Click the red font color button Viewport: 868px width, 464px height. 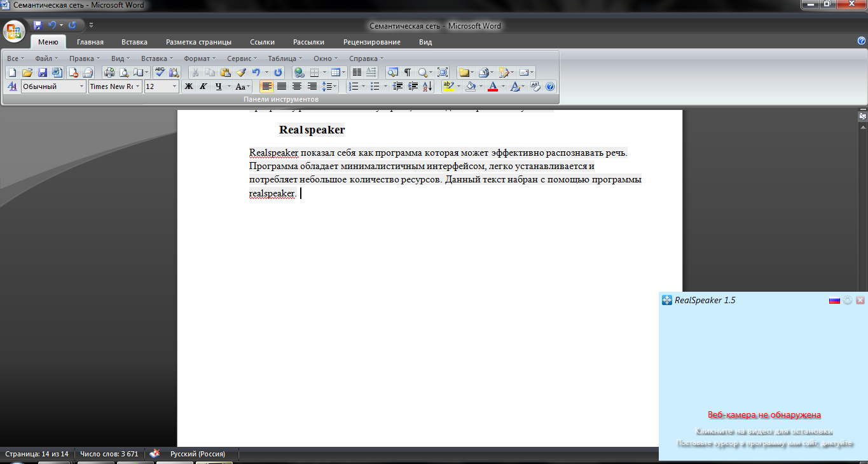tap(492, 86)
